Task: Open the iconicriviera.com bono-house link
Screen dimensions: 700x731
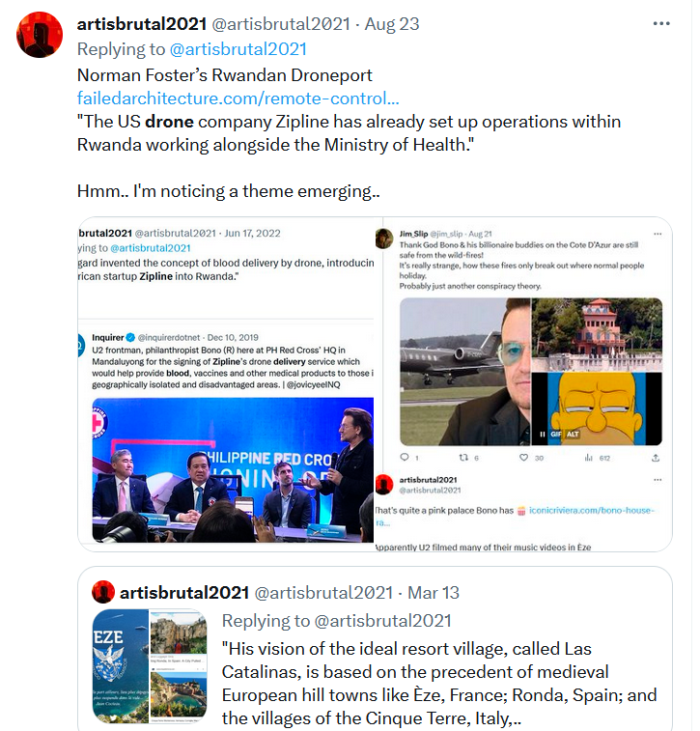Action: (x=592, y=511)
